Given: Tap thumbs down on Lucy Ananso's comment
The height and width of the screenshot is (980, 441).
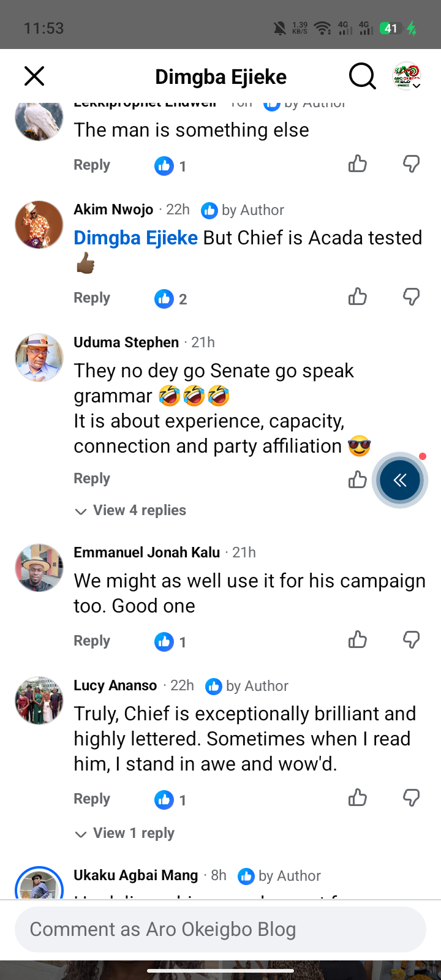Looking at the screenshot, I should [x=412, y=798].
